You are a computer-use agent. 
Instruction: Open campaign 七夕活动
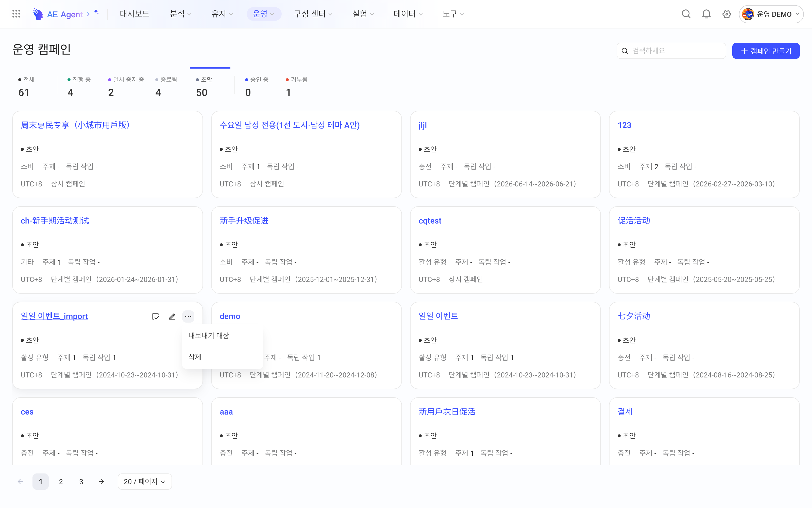coord(634,316)
